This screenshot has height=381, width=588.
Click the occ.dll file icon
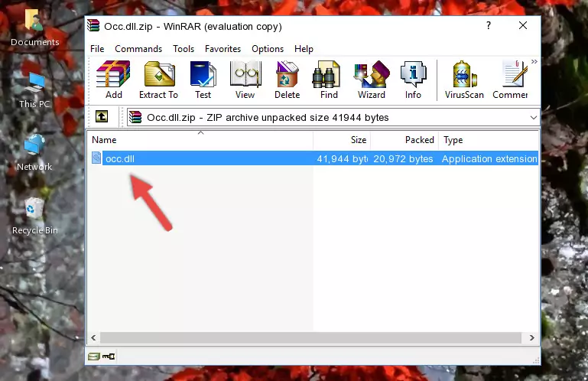click(96, 158)
